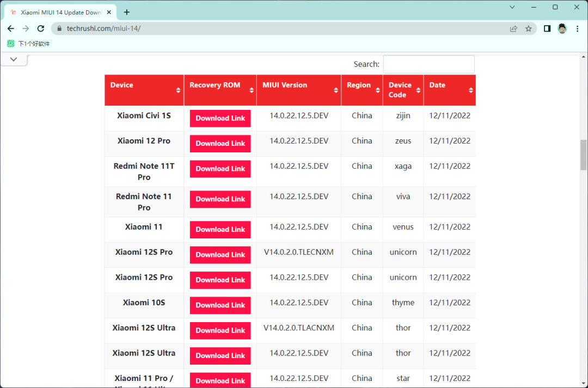This screenshot has height=388, width=588.
Task: Sort table by MIUI Version column
Action: point(299,90)
